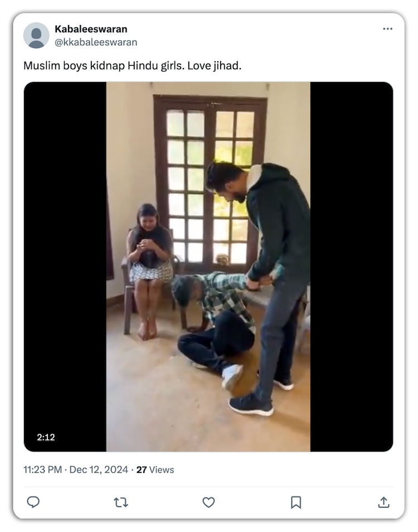Click the video's right black letterbox bar
Viewport: 418px width, 532px height.
352,267
